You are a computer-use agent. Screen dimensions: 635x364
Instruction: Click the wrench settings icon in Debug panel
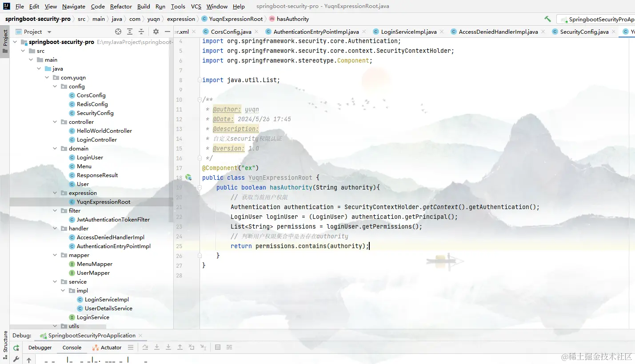pos(16,359)
